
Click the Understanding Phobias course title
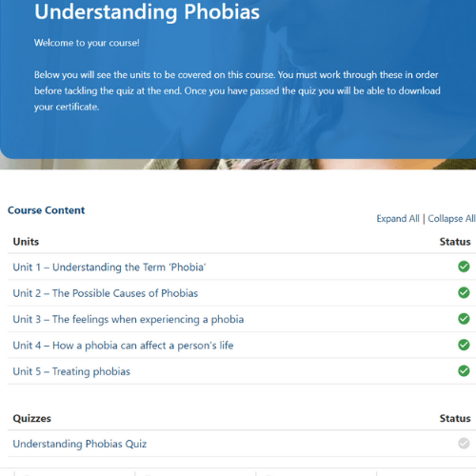tap(147, 12)
